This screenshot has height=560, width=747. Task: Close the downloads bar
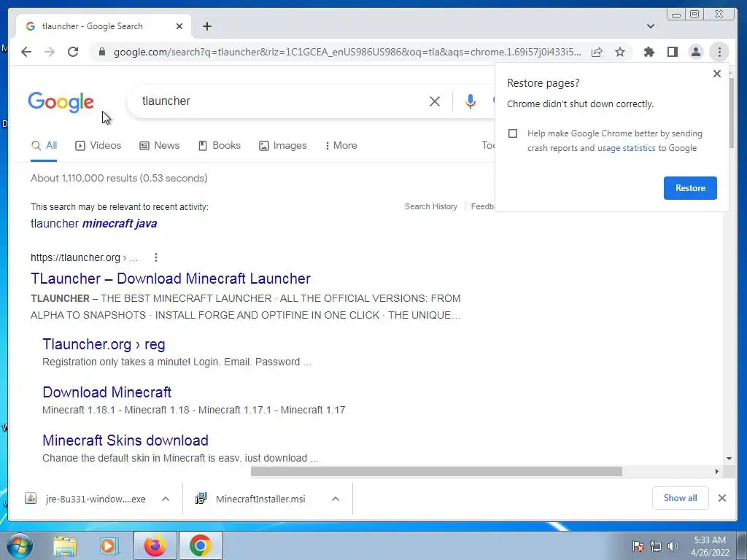click(722, 498)
